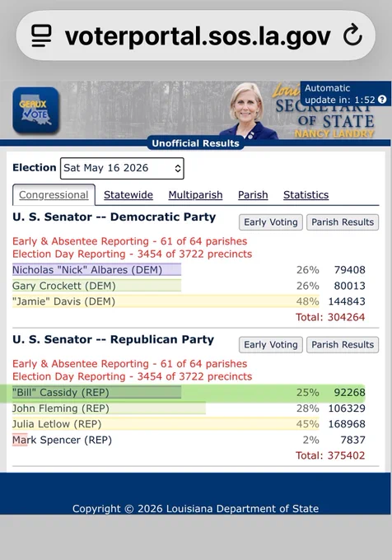Viewport: 392px width, 560px height.
Task: Tap the reload page icon
Action: (x=352, y=35)
